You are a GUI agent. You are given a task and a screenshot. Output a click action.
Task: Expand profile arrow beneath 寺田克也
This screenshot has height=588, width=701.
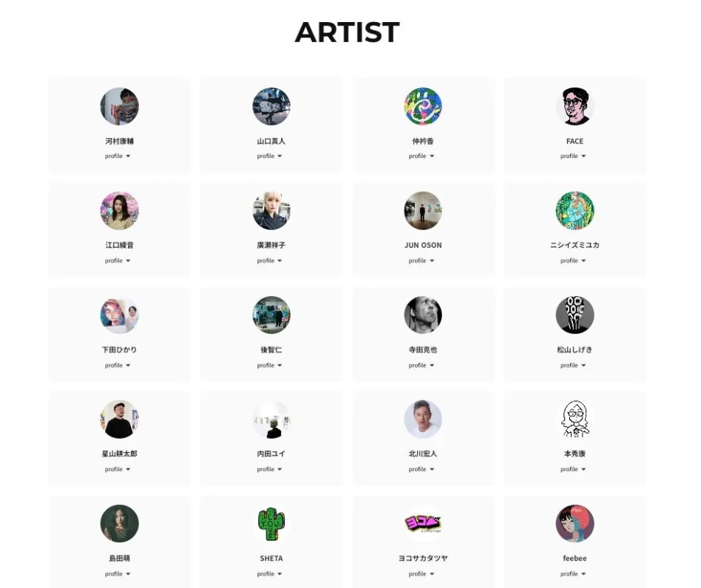tap(421, 365)
